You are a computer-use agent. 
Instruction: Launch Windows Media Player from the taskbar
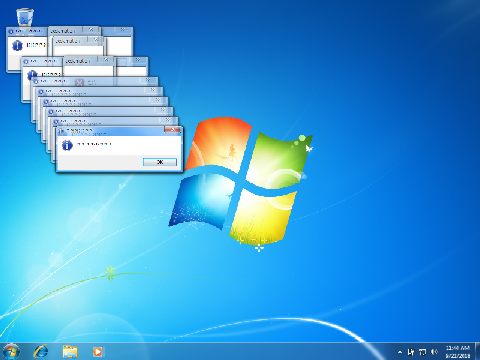pos(98,352)
